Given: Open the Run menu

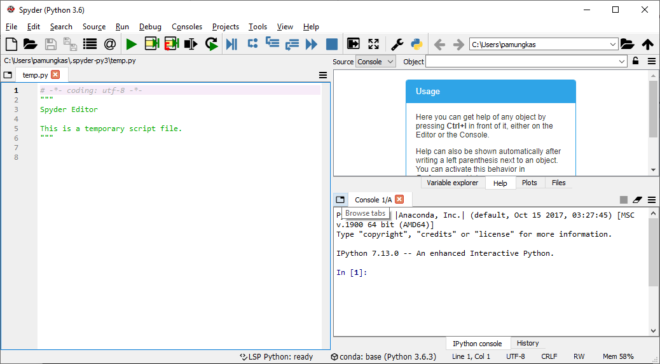Looking at the screenshot, I should tap(122, 27).
